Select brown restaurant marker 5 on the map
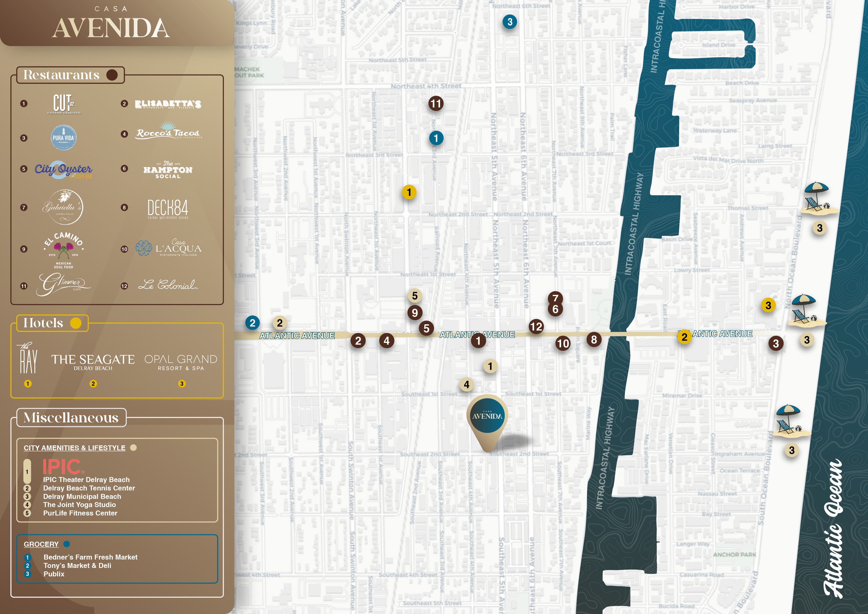Screen dimensions: 868x614 pyautogui.click(x=426, y=329)
